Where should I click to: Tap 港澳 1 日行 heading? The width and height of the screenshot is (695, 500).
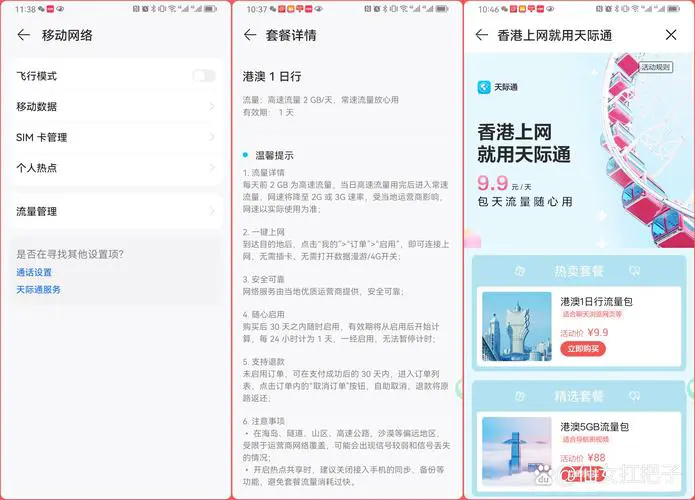tap(272, 76)
